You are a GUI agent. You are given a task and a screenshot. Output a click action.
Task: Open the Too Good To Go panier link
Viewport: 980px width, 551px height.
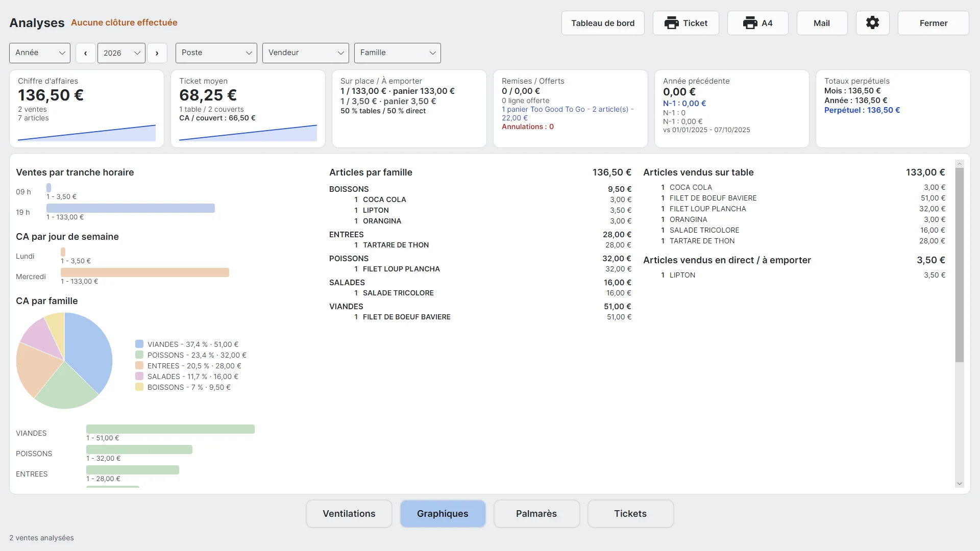(x=568, y=113)
